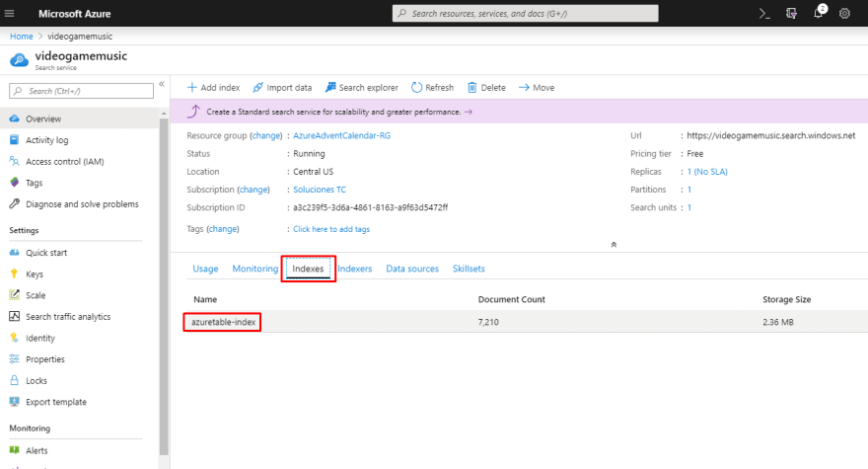
Task: Click the Identity icon
Action: tap(15, 338)
